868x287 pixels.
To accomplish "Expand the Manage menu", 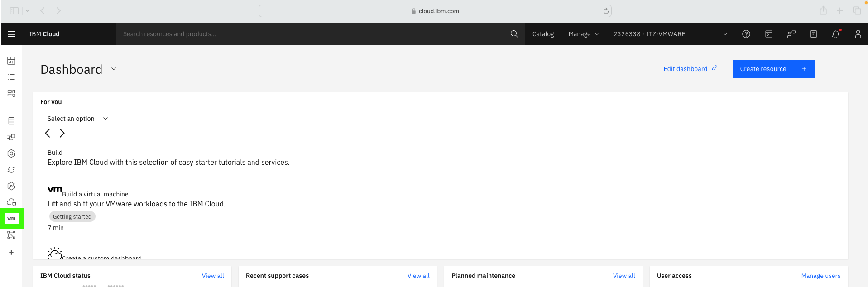I will tap(584, 34).
